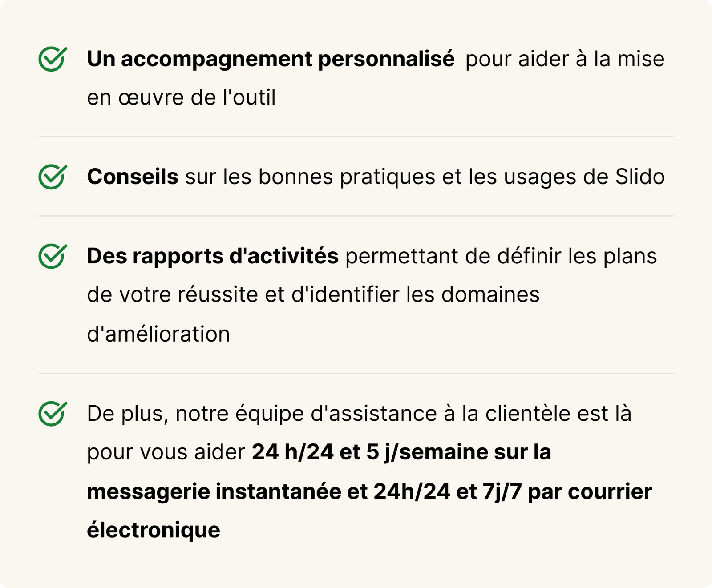Click the text 'en œuvre de l'outil'

coord(181,98)
